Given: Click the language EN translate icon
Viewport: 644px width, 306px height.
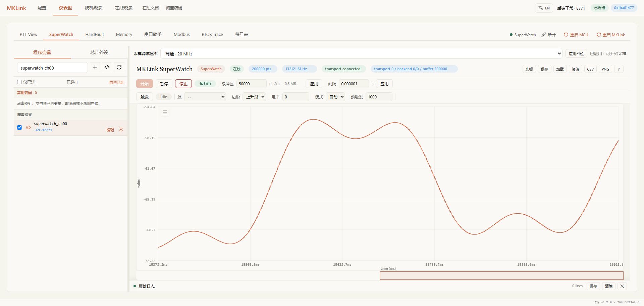Looking at the screenshot, I should (x=544, y=8).
